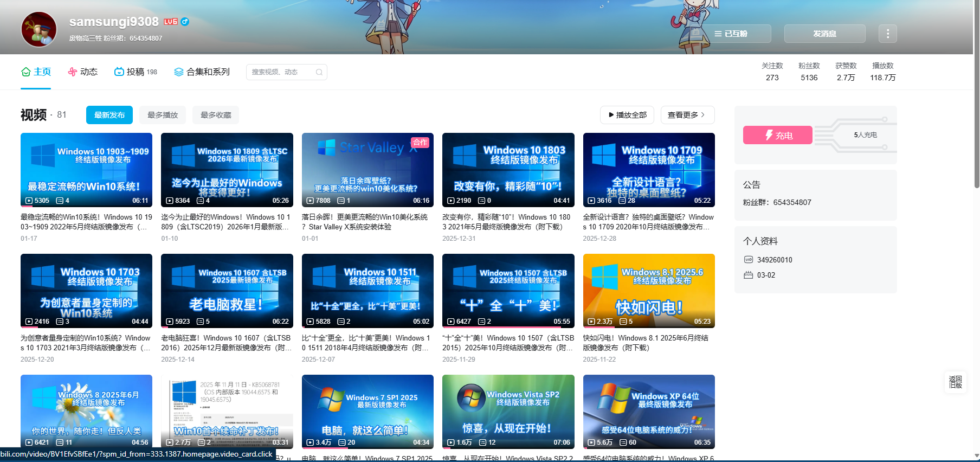Click title 老电脑狂喜 Windows 10 1607 link

[227, 343]
